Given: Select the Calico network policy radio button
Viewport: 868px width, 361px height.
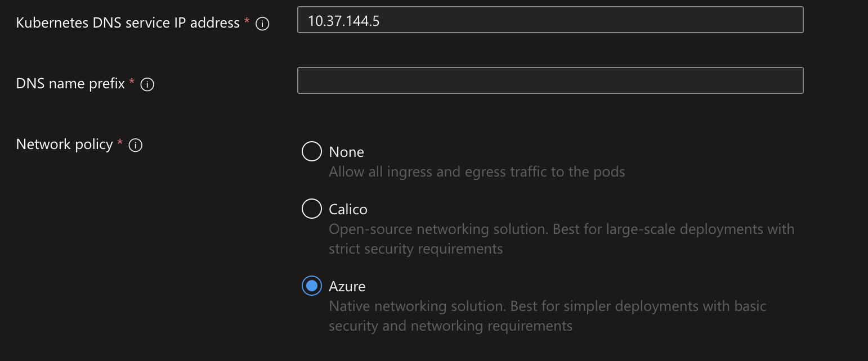Looking at the screenshot, I should (312, 209).
